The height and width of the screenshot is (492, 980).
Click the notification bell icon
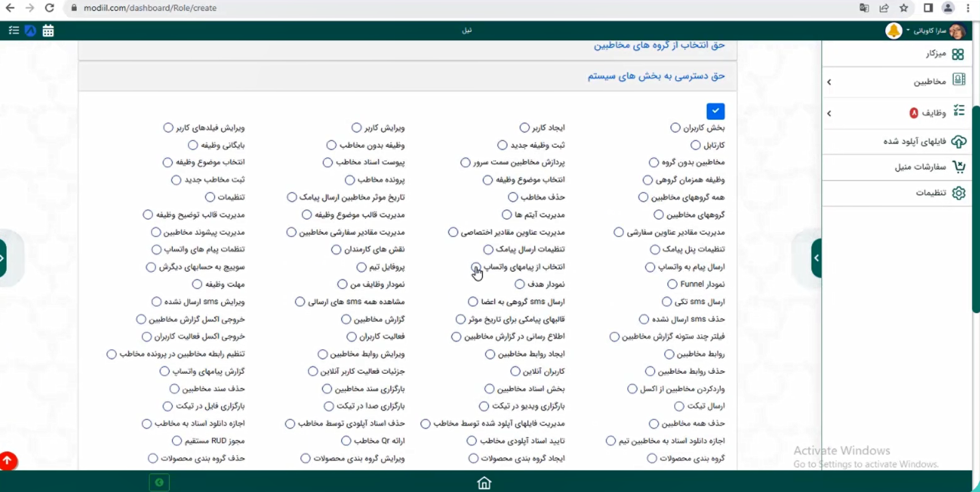[x=893, y=31]
